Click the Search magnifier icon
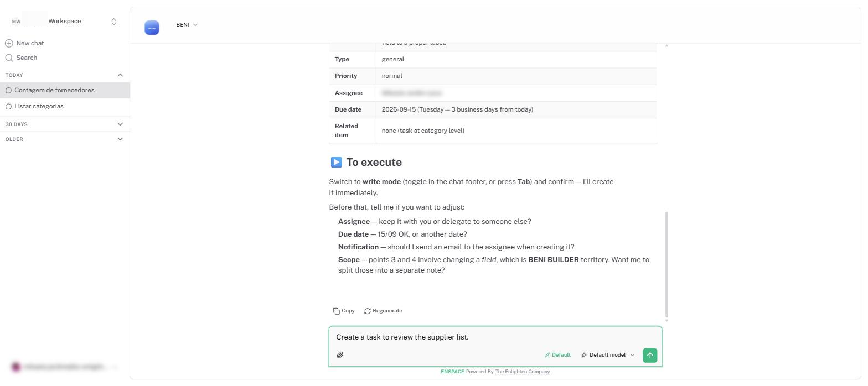This screenshot has height=386, width=868. pyautogui.click(x=9, y=58)
